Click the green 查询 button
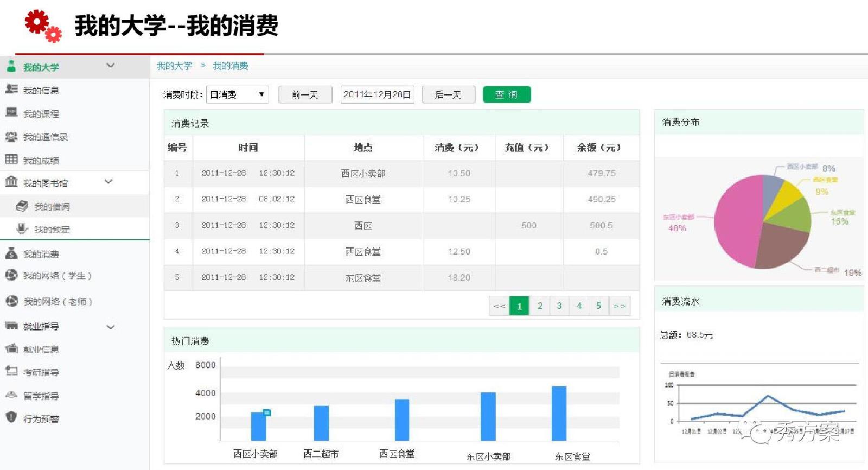 pyautogui.click(x=506, y=94)
